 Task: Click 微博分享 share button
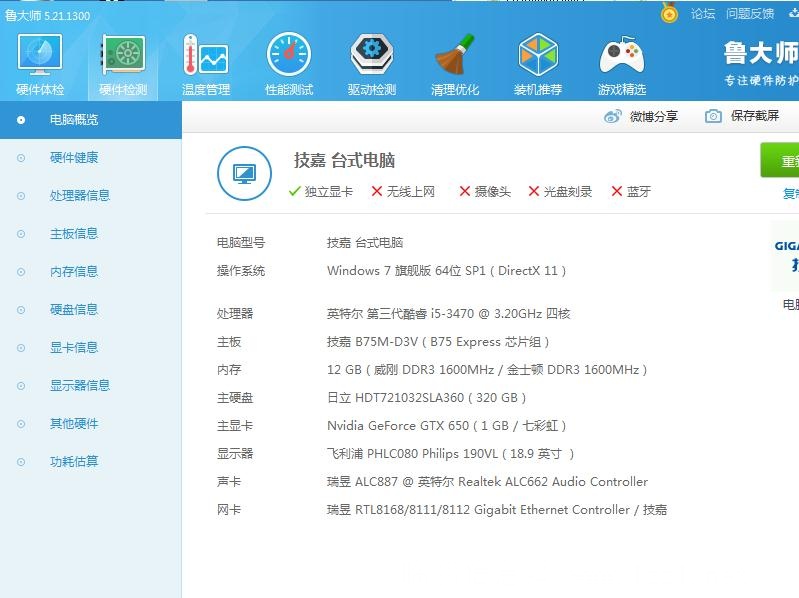coord(641,117)
